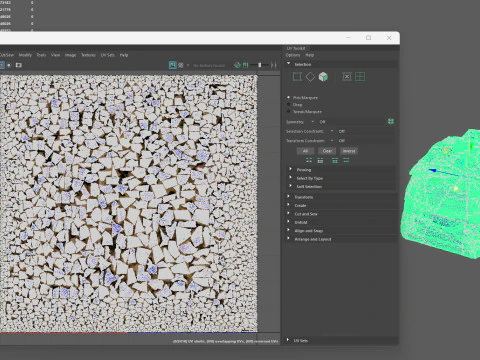The image size is (480, 360).
Task: Open the View menu in UV Editor
Action: pyautogui.click(x=55, y=55)
